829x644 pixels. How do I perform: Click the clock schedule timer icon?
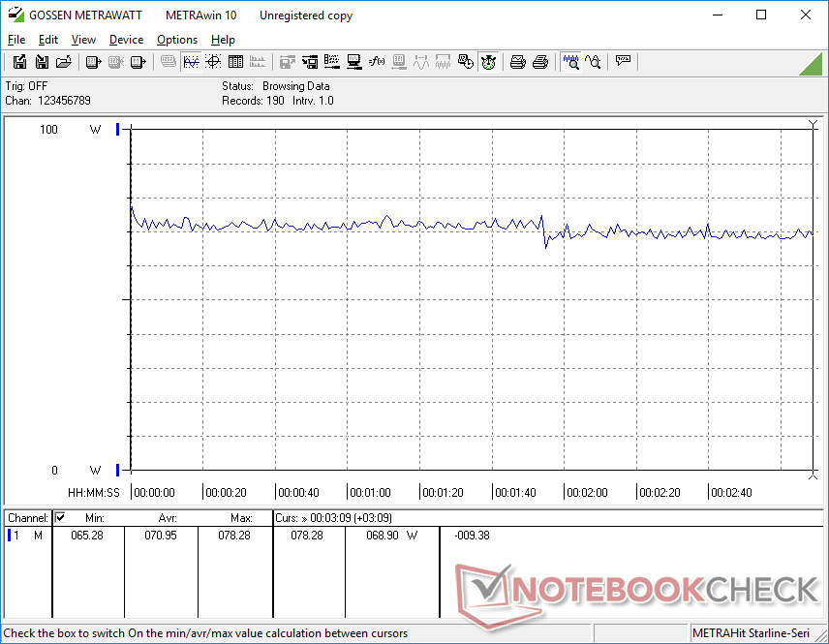click(x=466, y=62)
